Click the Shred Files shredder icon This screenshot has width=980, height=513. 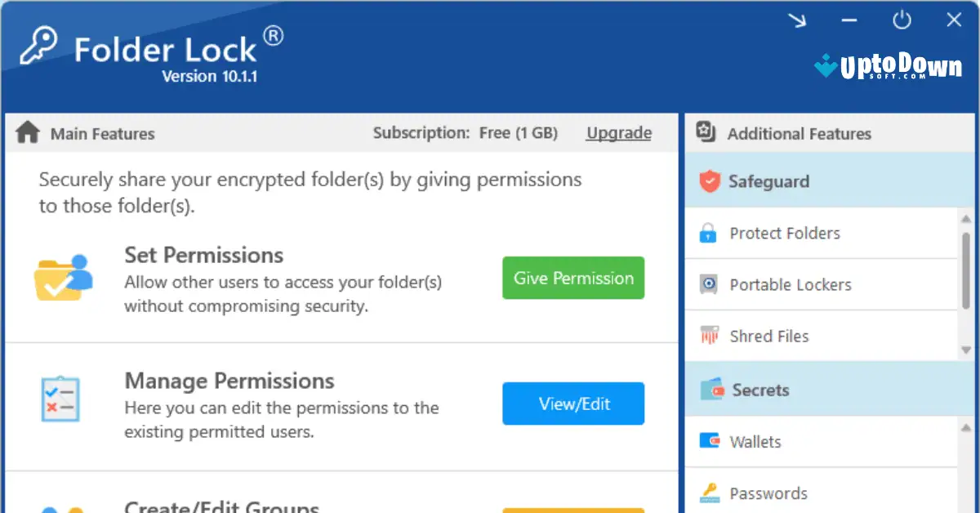point(707,336)
